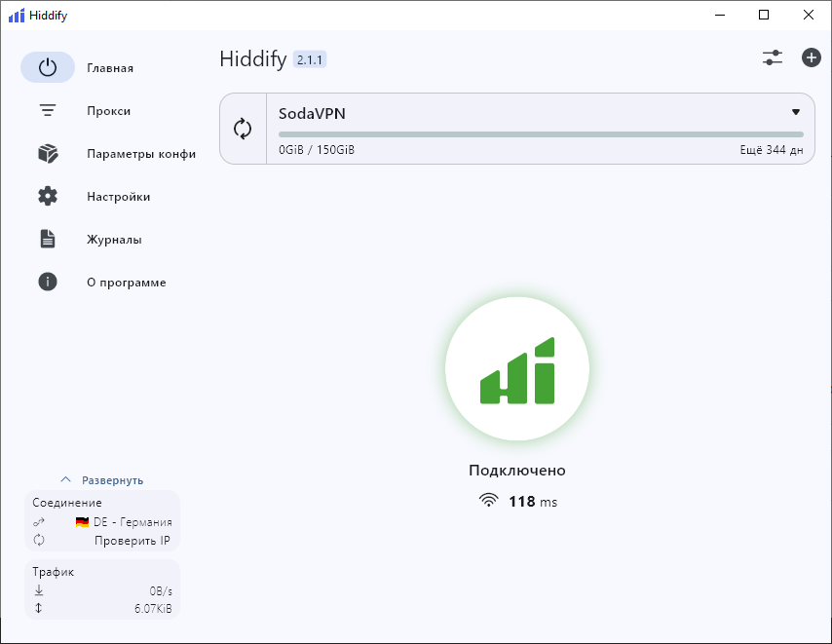Click the Трафик card heading
Screen dimensions: 832x644
pyautogui.click(x=53, y=572)
